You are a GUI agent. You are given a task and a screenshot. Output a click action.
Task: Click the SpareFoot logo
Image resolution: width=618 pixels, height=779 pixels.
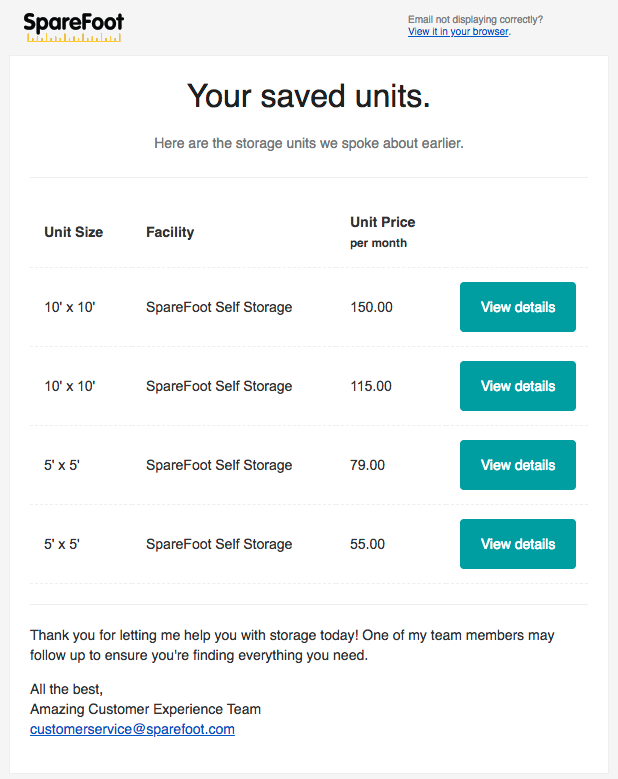74,27
